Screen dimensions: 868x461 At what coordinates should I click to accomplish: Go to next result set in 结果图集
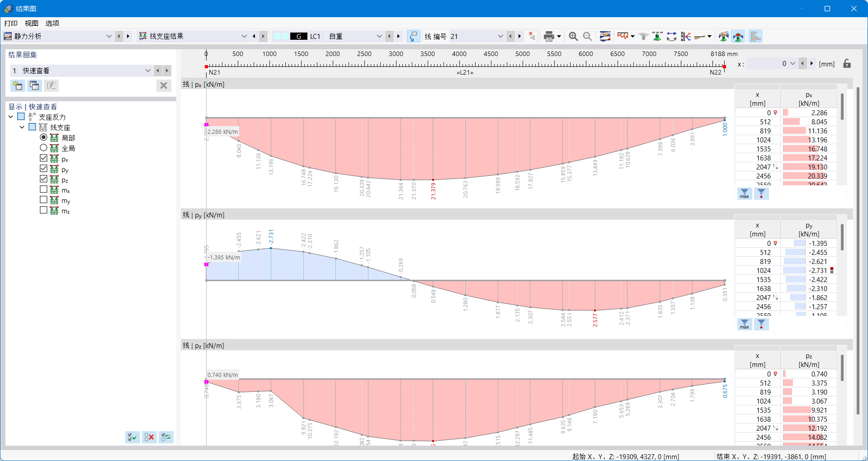click(167, 71)
